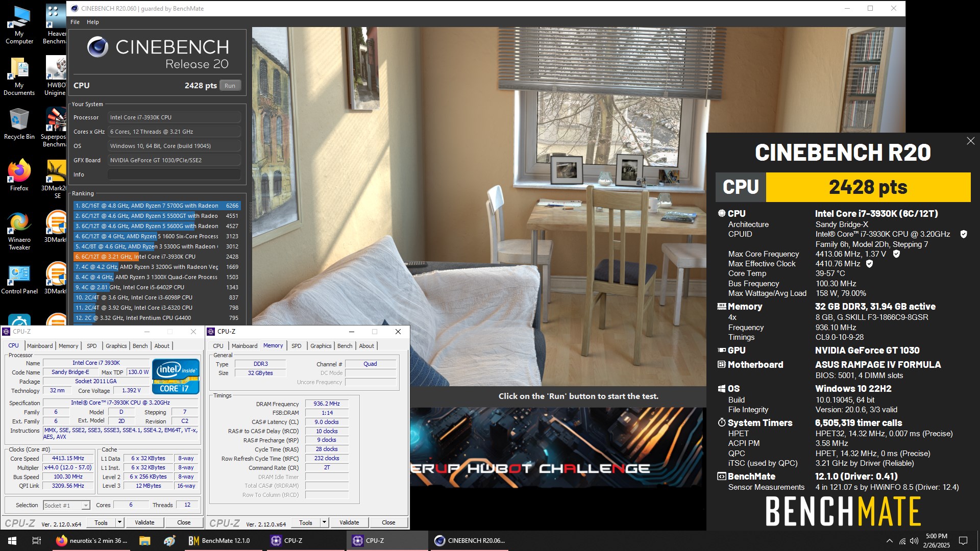Launch 3DMark2001 SE desktop icon
This screenshot has width=980, height=551.
pyautogui.click(x=55, y=179)
